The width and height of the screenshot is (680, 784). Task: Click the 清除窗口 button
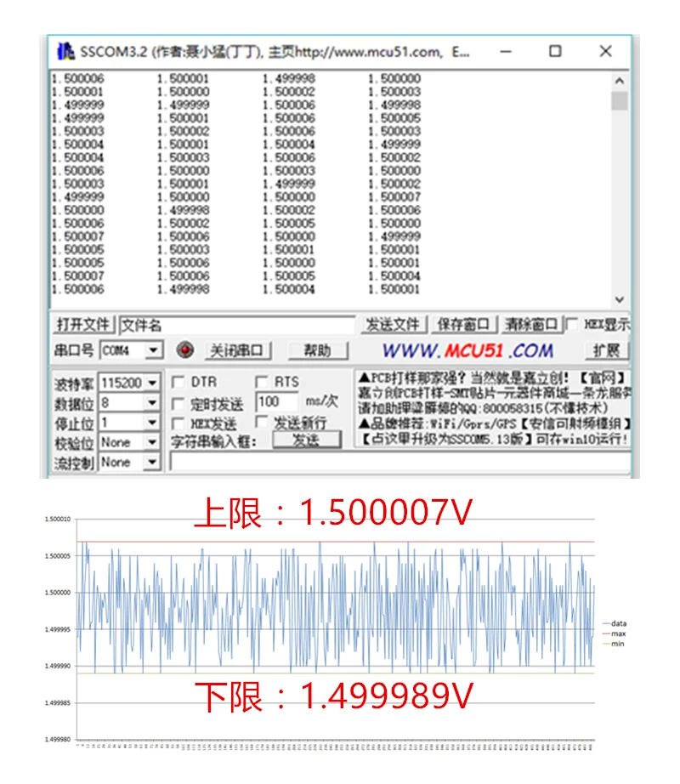coord(531,325)
